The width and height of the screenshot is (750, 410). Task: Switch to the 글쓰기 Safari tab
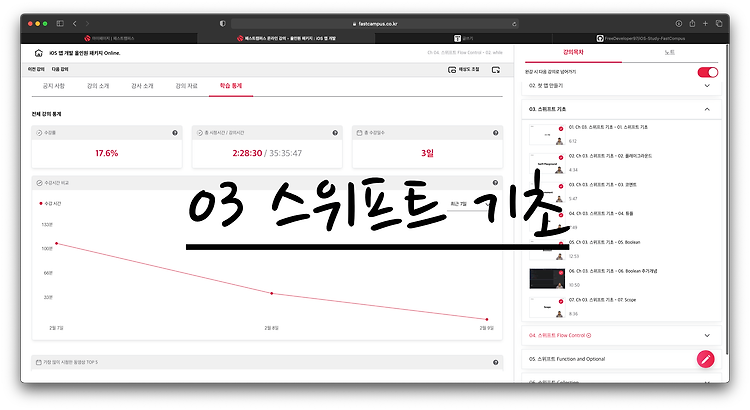[463, 38]
